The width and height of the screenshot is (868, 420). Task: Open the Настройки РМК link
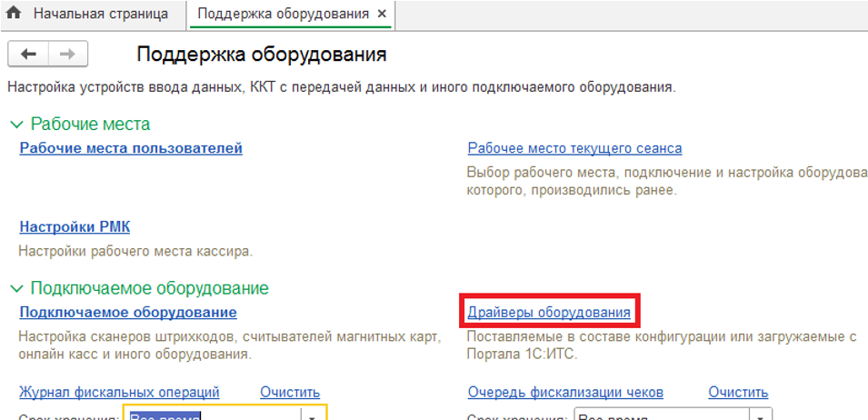pos(75,227)
